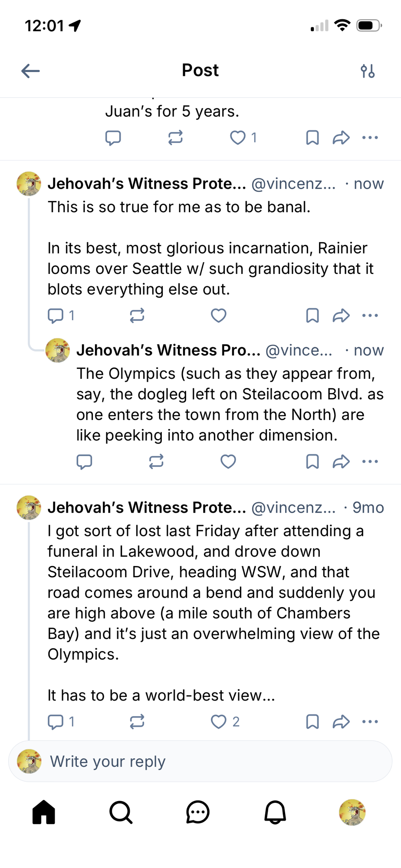Image resolution: width=401 pixels, height=868 pixels.
Task: Bookmark the Lakewood funeral post
Action: coord(312,722)
